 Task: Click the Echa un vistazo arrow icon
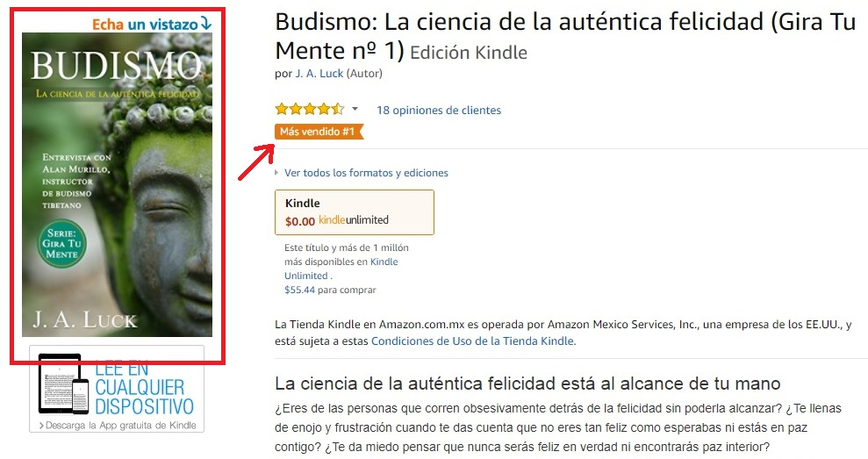206,23
